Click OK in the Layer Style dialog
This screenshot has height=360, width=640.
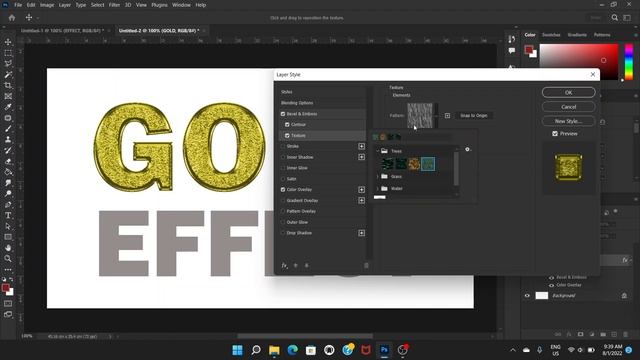569,93
